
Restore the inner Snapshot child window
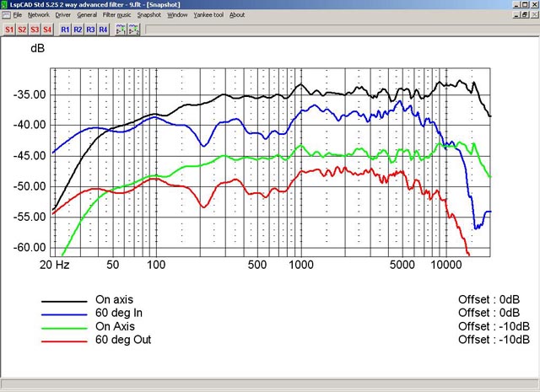[x=525, y=15]
